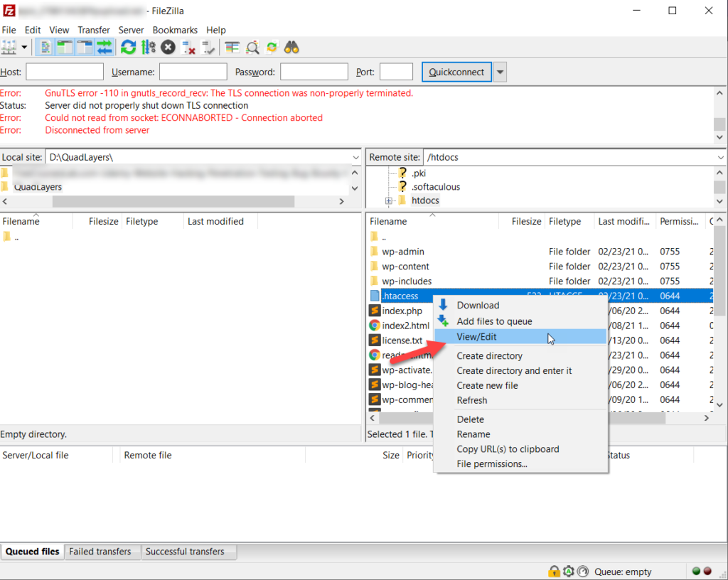
Task: Switch to the Failed transfers tab
Action: (x=100, y=552)
